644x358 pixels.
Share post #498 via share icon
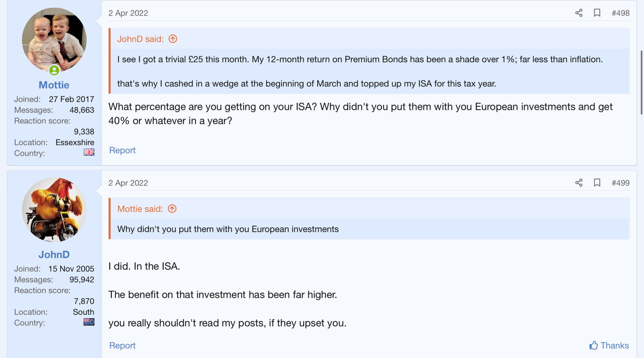pyautogui.click(x=579, y=13)
